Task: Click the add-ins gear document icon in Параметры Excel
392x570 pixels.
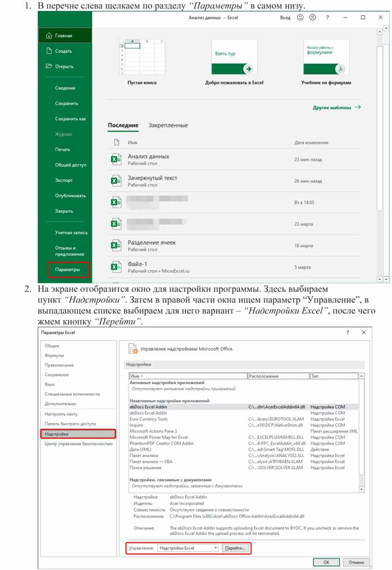Action: click(133, 349)
